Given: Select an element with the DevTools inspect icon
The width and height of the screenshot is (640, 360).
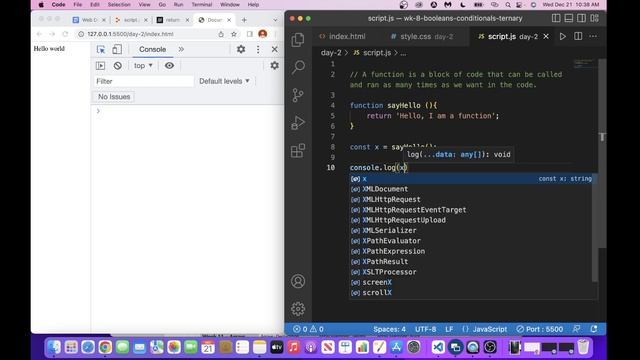Looking at the screenshot, I should point(101,49).
